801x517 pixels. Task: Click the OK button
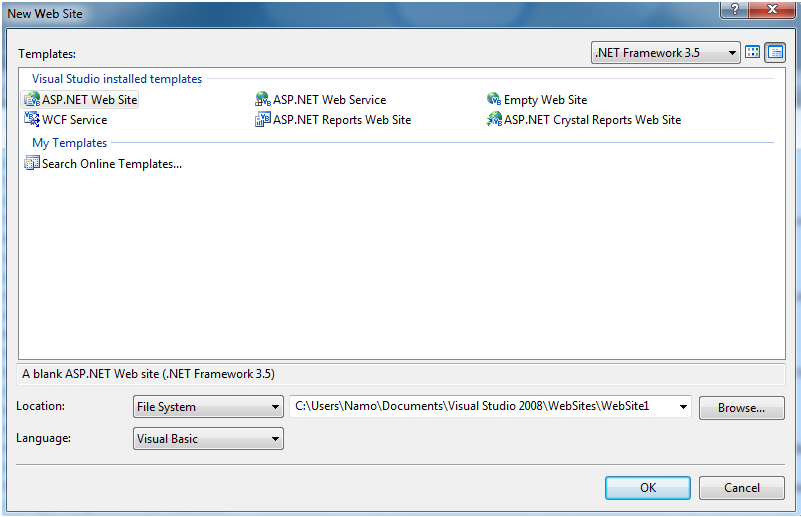[x=648, y=488]
